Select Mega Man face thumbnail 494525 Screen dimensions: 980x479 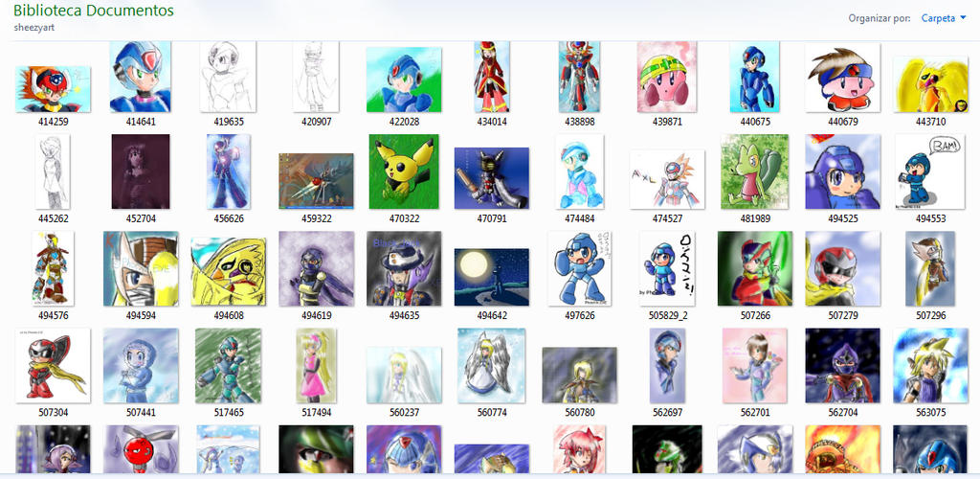[x=842, y=171]
